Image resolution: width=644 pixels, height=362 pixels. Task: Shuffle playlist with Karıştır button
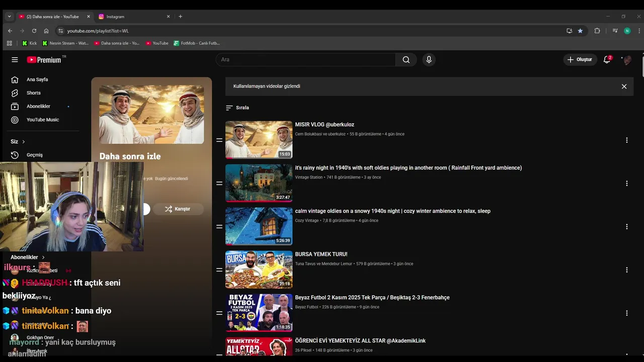(178, 209)
